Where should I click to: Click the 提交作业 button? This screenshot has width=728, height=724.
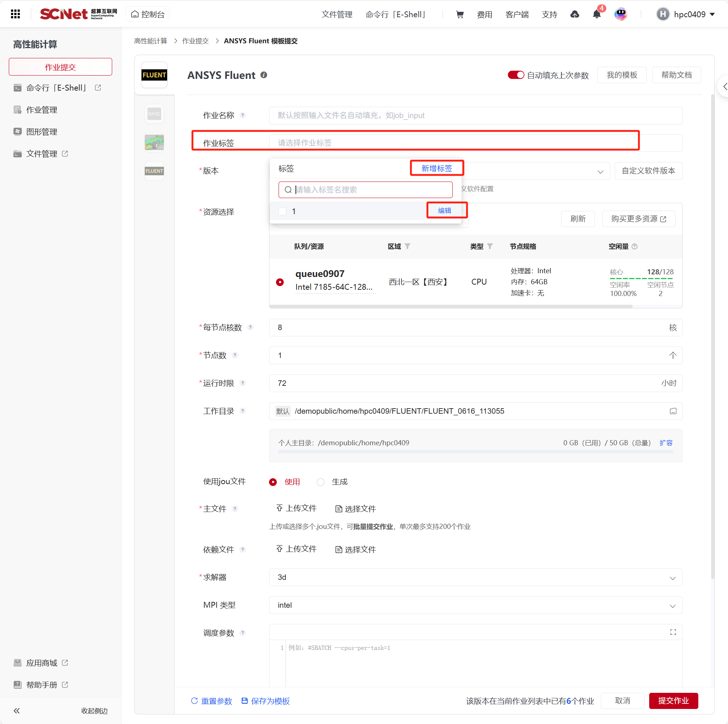[x=673, y=701]
